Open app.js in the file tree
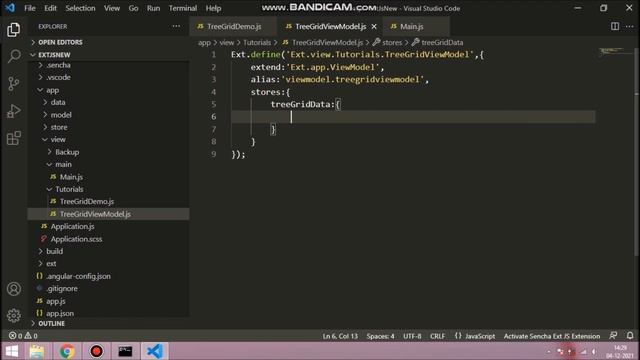 [x=56, y=301]
